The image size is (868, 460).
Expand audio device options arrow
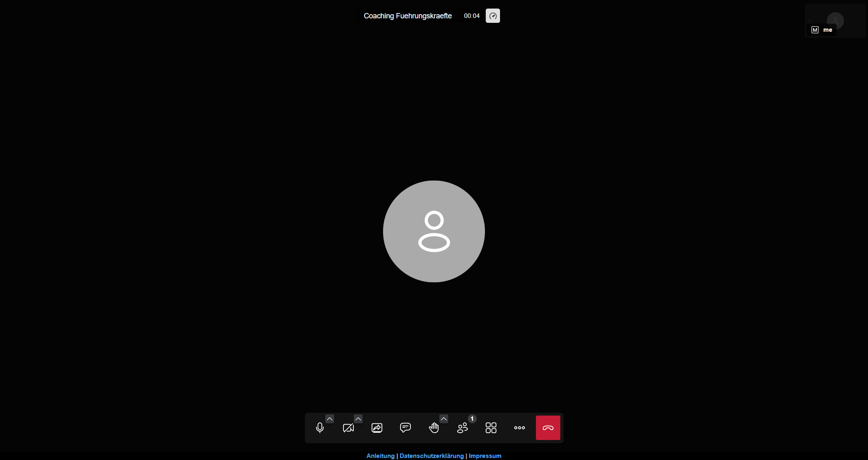point(330,419)
